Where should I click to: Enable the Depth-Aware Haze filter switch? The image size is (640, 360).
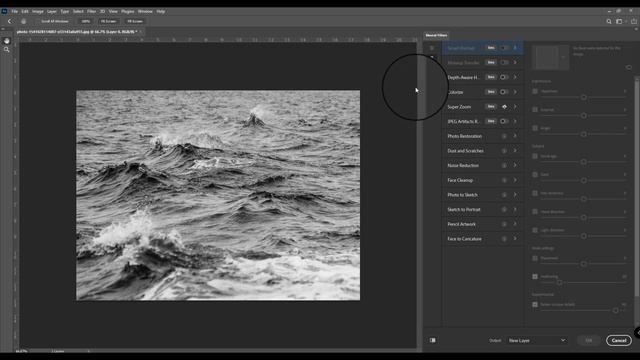coord(504,77)
